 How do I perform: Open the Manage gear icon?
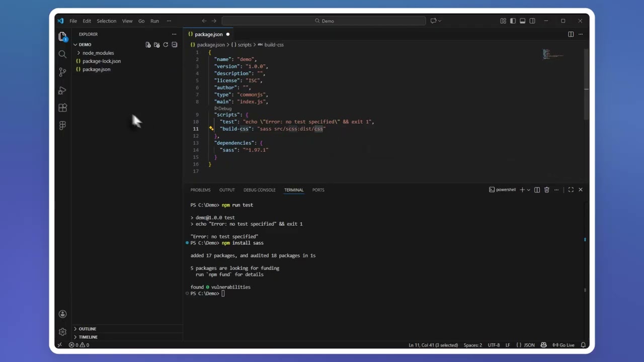(62, 332)
